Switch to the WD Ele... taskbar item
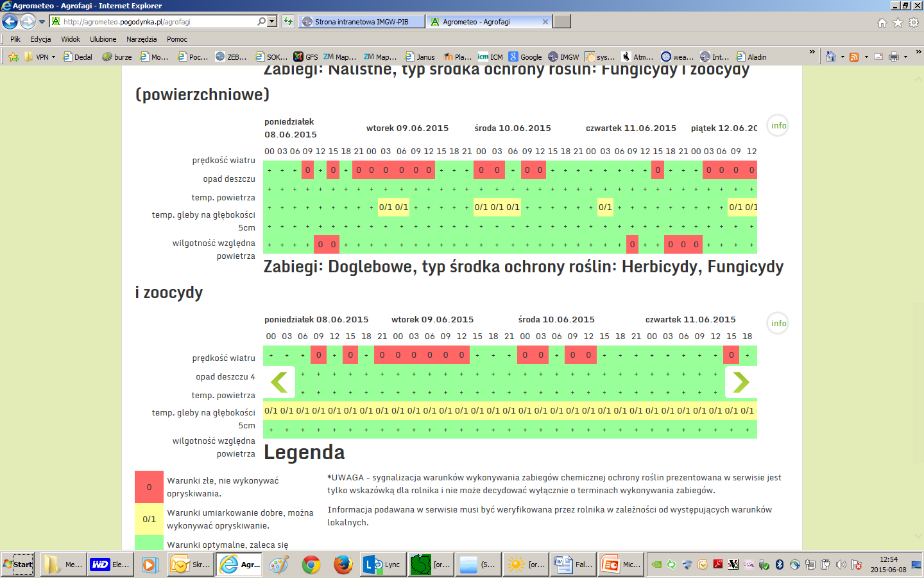Image resolution: width=924 pixels, height=578 pixels. 110,565
